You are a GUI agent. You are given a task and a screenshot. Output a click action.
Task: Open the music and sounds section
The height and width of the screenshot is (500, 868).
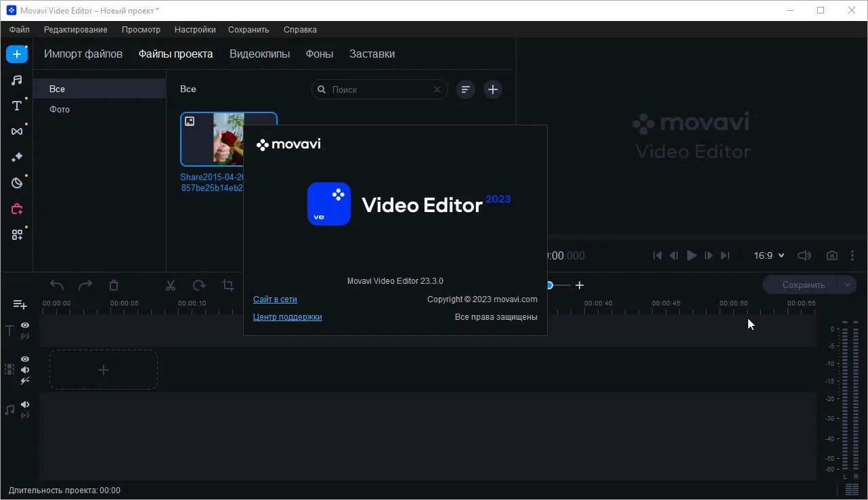(x=17, y=80)
